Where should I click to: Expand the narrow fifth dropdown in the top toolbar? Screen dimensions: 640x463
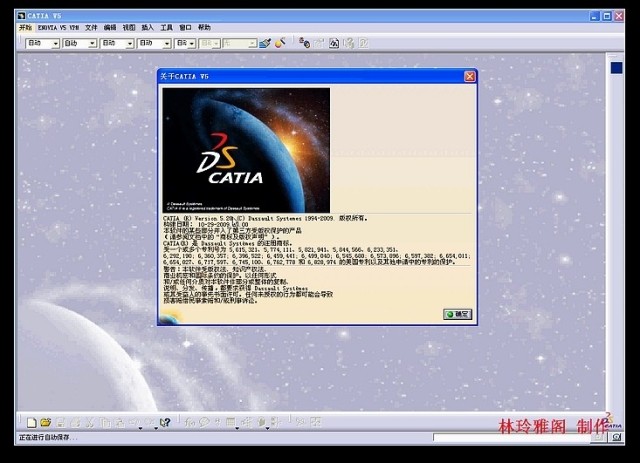tap(191, 43)
